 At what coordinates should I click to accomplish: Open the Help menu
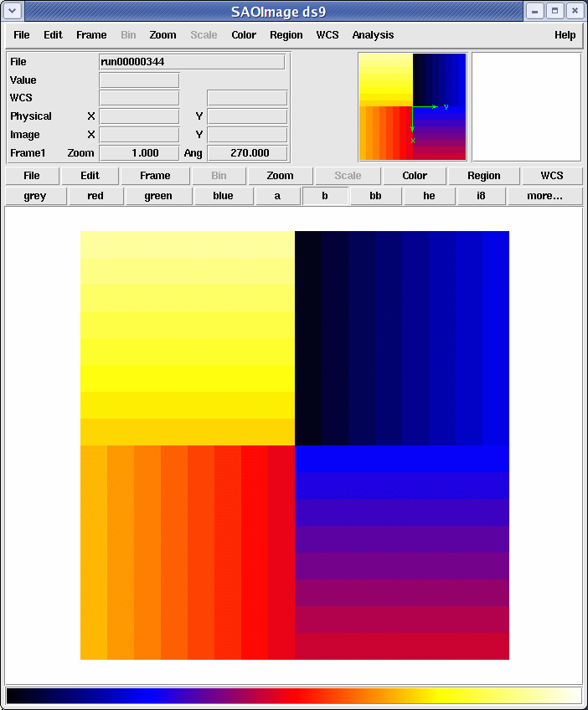pos(565,35)
